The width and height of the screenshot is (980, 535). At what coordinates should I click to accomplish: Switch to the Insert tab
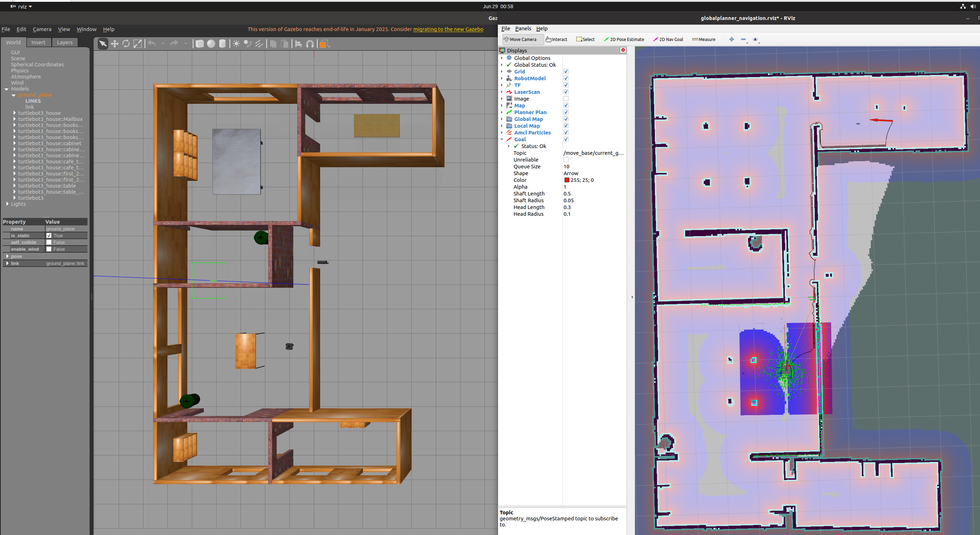[38, 42]
